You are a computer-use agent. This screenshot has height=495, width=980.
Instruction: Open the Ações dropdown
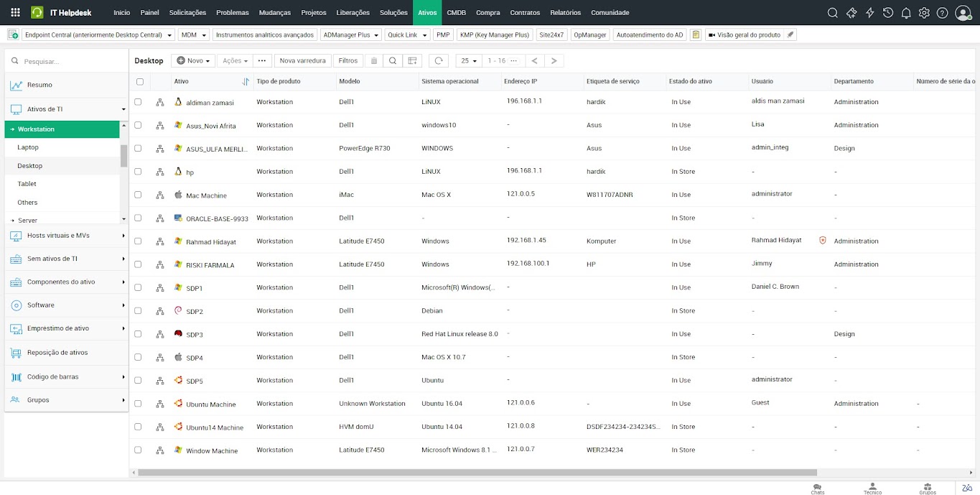point(235,61)
